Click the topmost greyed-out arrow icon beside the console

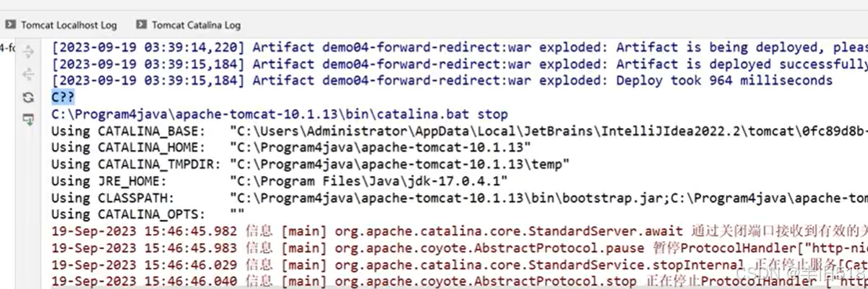(x=28, y=52)
